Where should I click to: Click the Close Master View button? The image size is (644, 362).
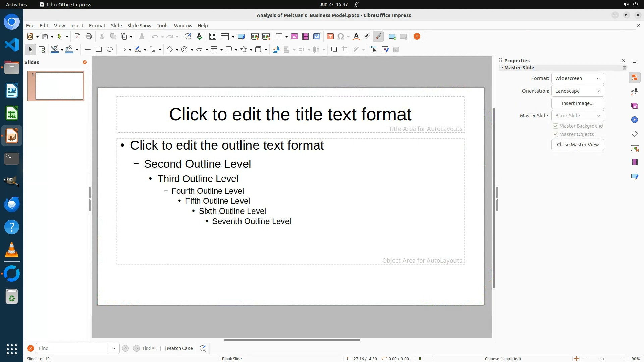pyautogui.click(x=578, y=145)
